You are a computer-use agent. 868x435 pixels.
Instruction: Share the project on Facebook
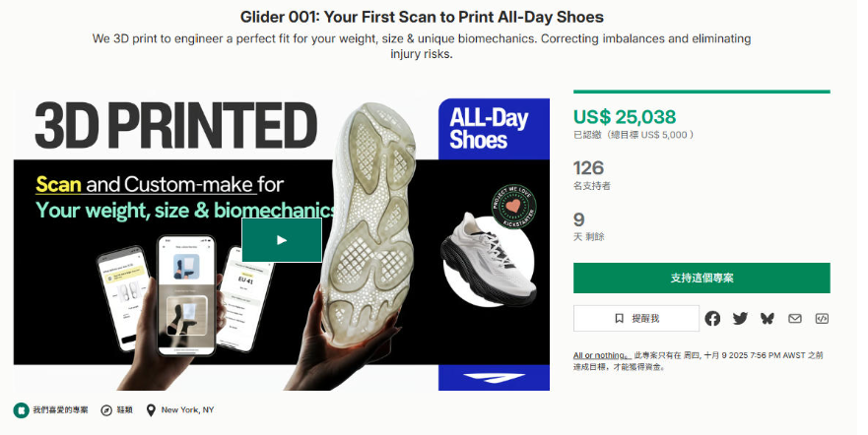(712, 318)
